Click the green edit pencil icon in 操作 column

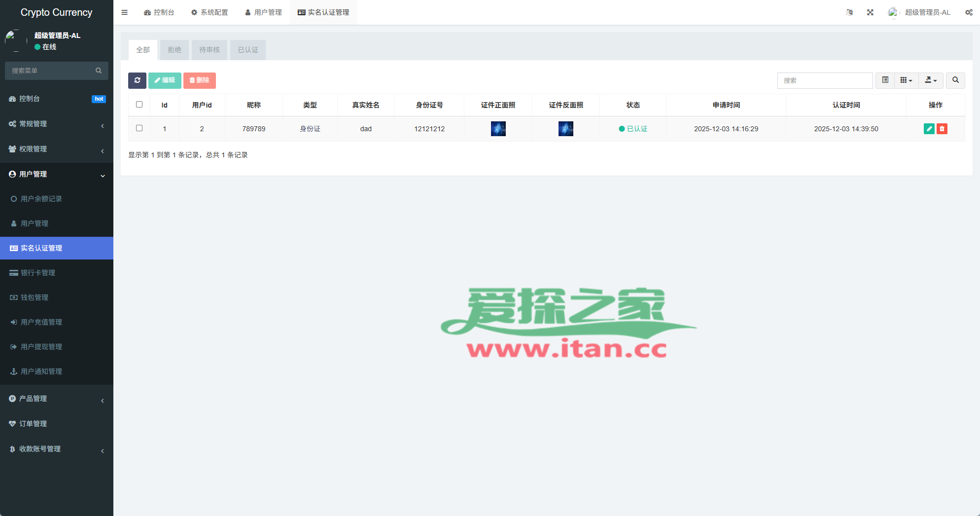point(929,128)
